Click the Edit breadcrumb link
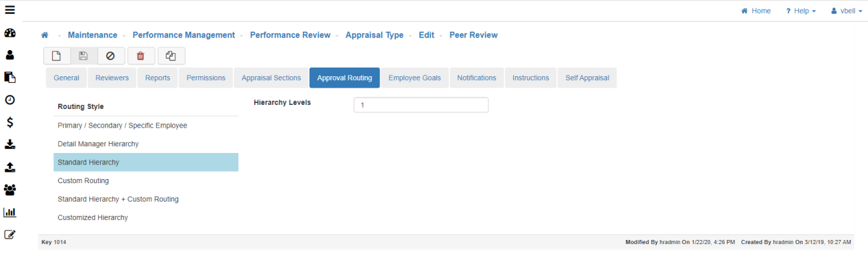The height and width of the screenshot is (264, 868). (426, 35)
